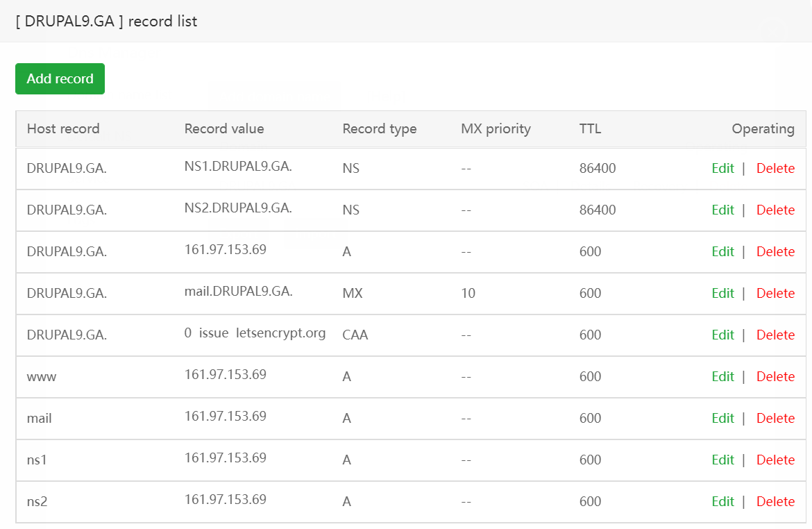Delete the NS2.DRUPAL9.GA nameserver record
812x529 pixels.
[775, 210]
